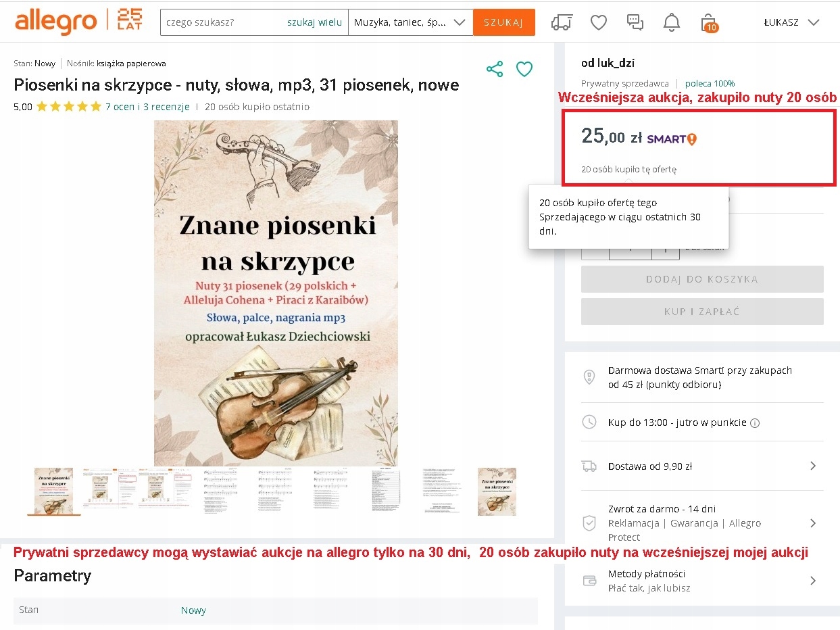Expand Zwrot za darmo - 14 dni section
This screenshot has width=840, height=630.
click(x=702, y=523)
